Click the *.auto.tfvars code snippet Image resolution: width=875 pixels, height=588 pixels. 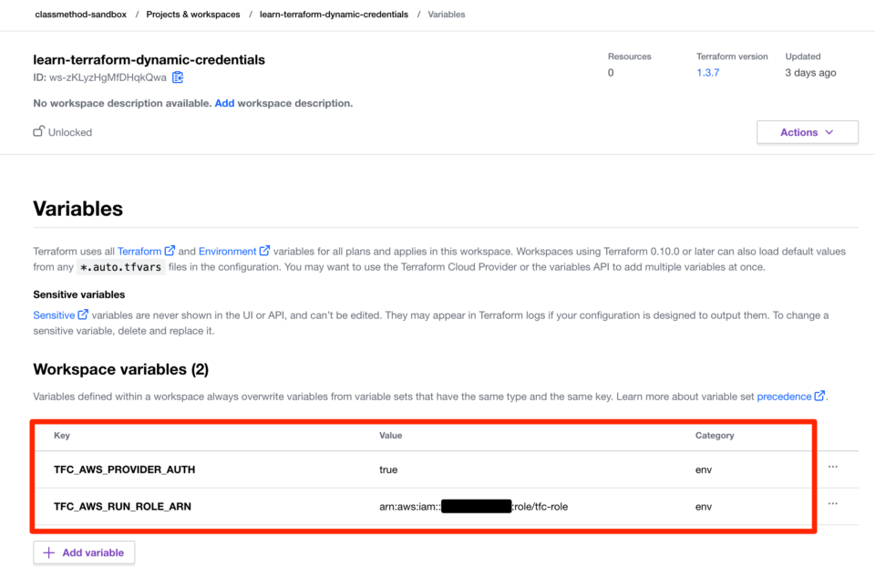click(x=121, y=267)
